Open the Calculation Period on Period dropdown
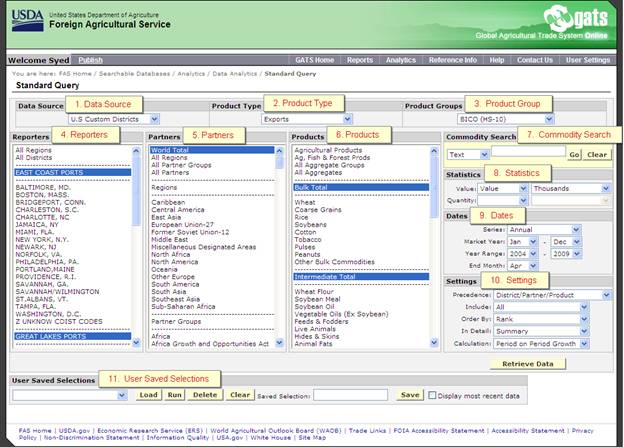 [x=541, y=344]
